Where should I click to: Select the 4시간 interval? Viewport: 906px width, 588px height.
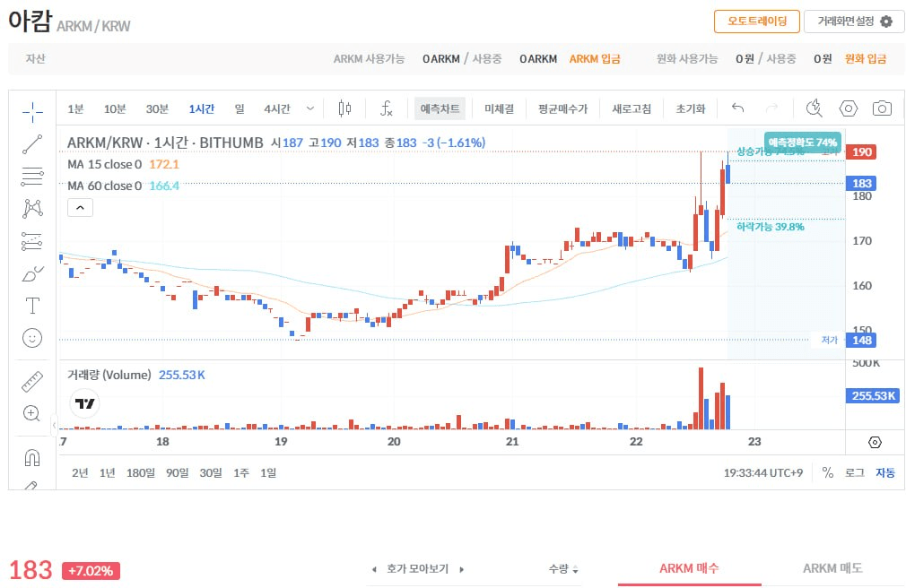(x=277, y=108)
